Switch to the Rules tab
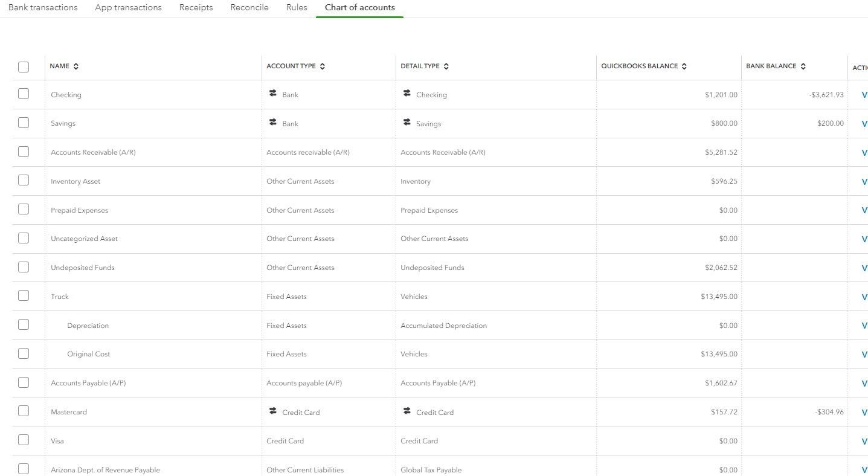Viewport: 868px width, 476px height. [x=297, y=7]
